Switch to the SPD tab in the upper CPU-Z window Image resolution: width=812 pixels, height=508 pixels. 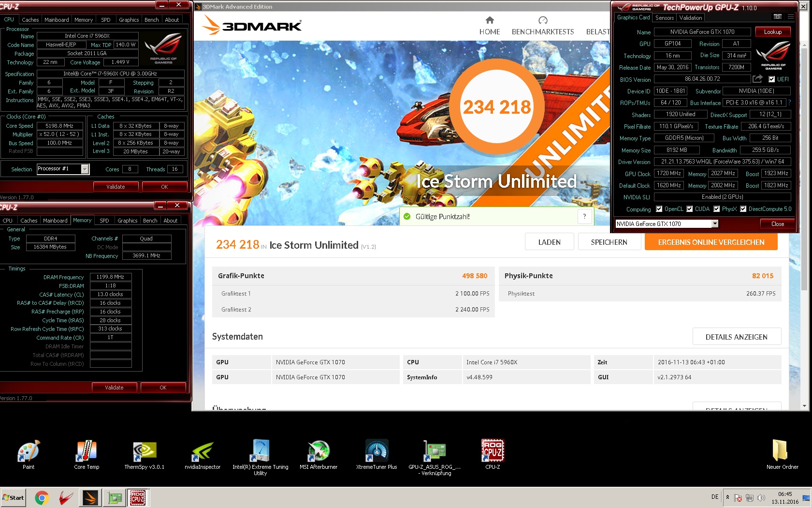(x=106, y=20)
